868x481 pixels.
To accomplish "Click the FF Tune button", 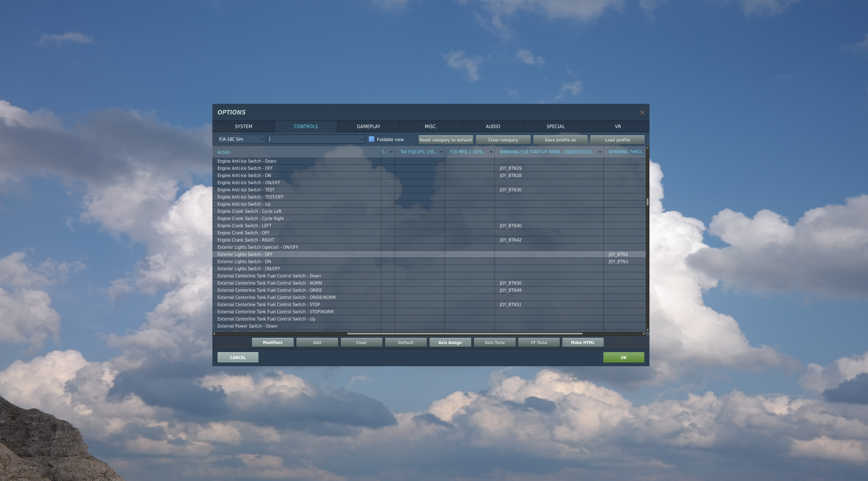I will coord(539,342).
